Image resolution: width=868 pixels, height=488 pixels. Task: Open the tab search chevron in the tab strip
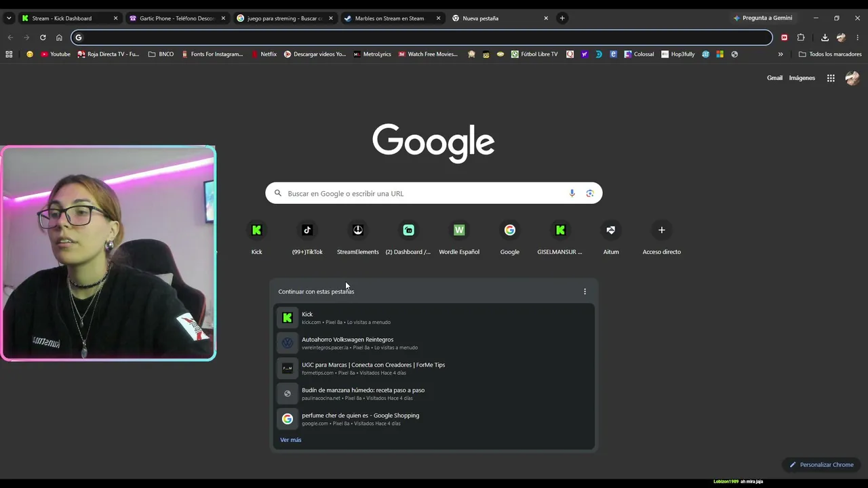coord(9,18)
